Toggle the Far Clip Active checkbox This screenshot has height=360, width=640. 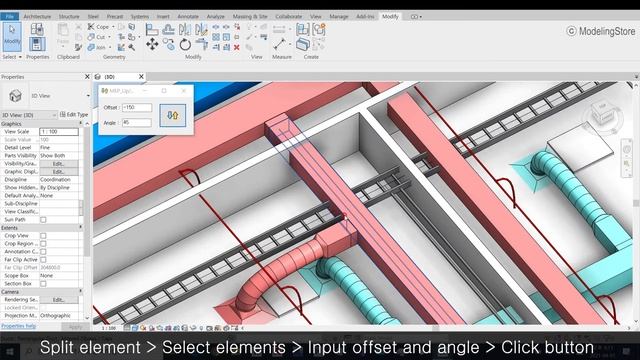[x=43, y=260]
